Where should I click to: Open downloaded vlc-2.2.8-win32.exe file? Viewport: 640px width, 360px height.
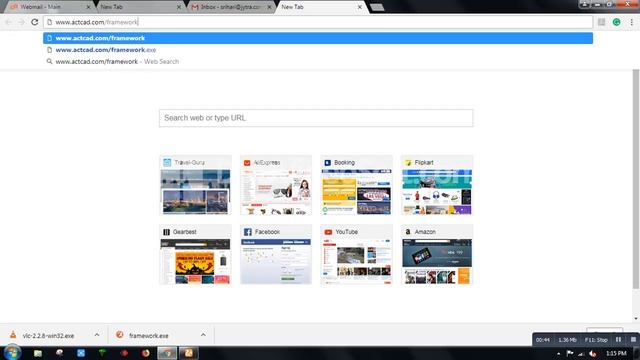coord(48,336)
